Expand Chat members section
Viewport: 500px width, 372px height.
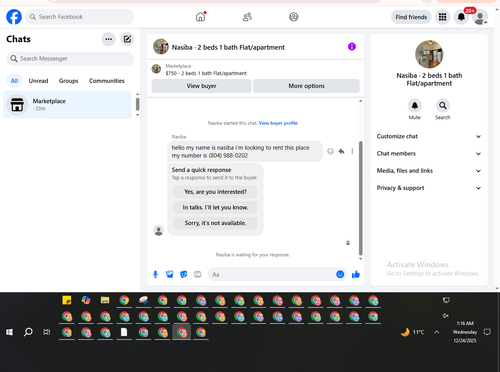429,154
